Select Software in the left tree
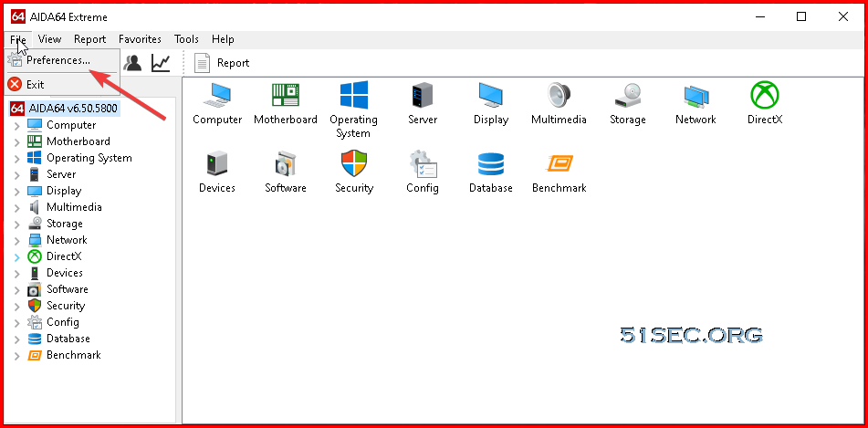 (67, 289)
